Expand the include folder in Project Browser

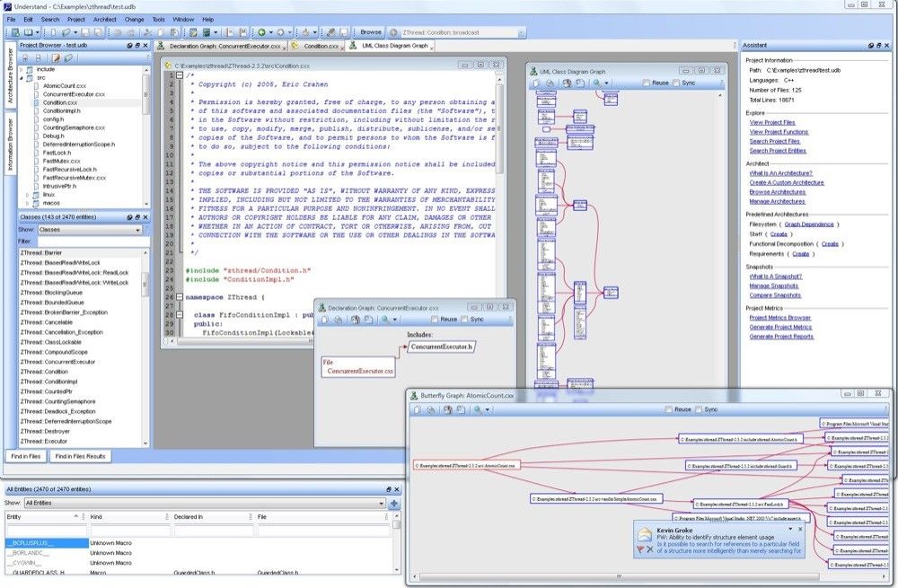[x=22, y=69]
